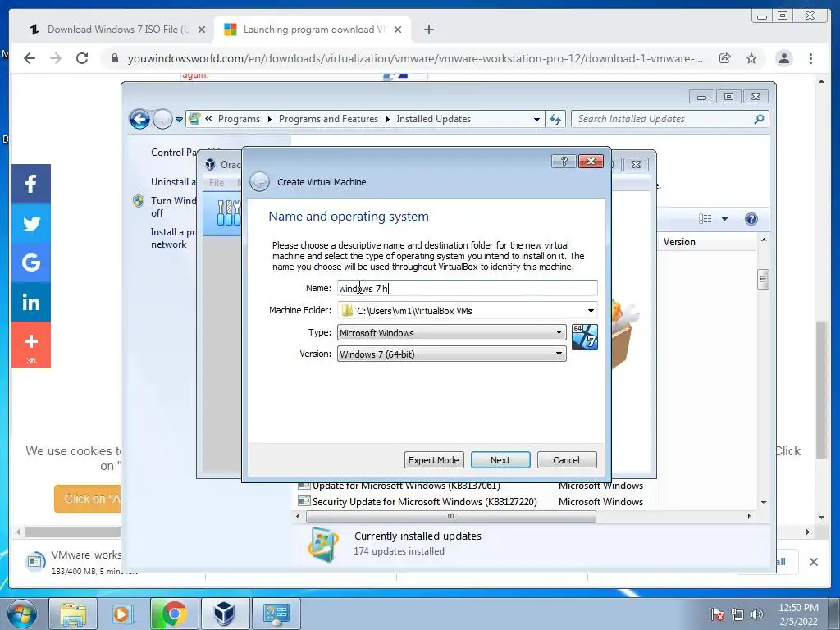Open the Windows Start menu

click(x=22, y=614)
